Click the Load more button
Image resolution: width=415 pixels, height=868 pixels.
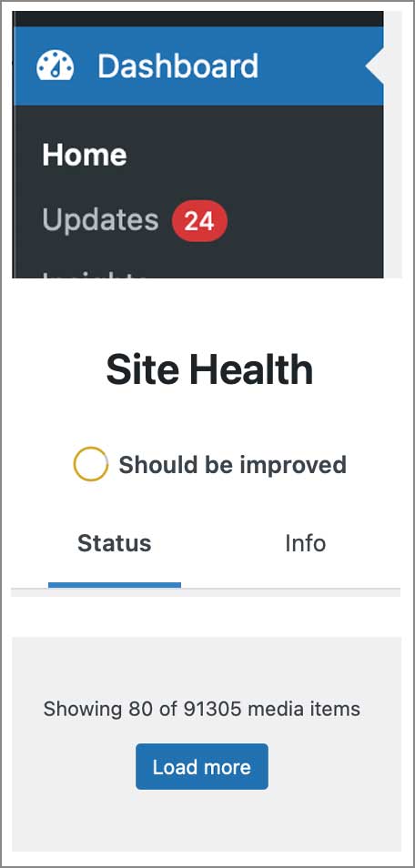tap(202, 767)
